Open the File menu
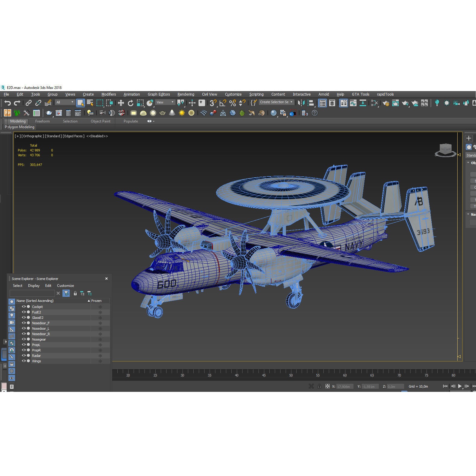 pyautogui.click(x=6, y=94)
